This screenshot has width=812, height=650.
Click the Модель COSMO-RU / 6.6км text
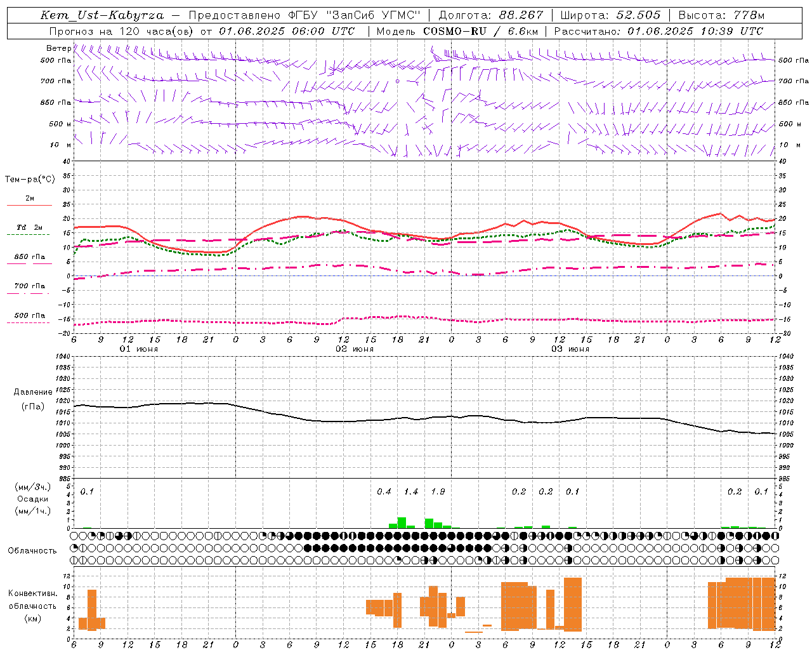point(457,31)
